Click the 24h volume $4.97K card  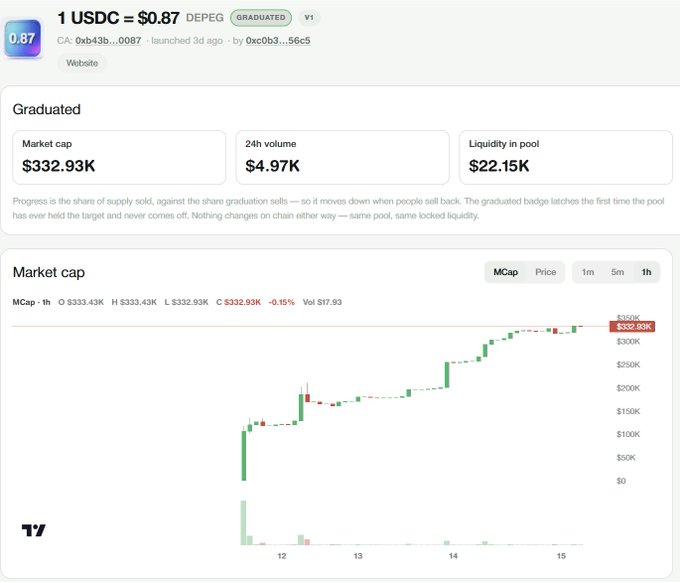point(343,157)
